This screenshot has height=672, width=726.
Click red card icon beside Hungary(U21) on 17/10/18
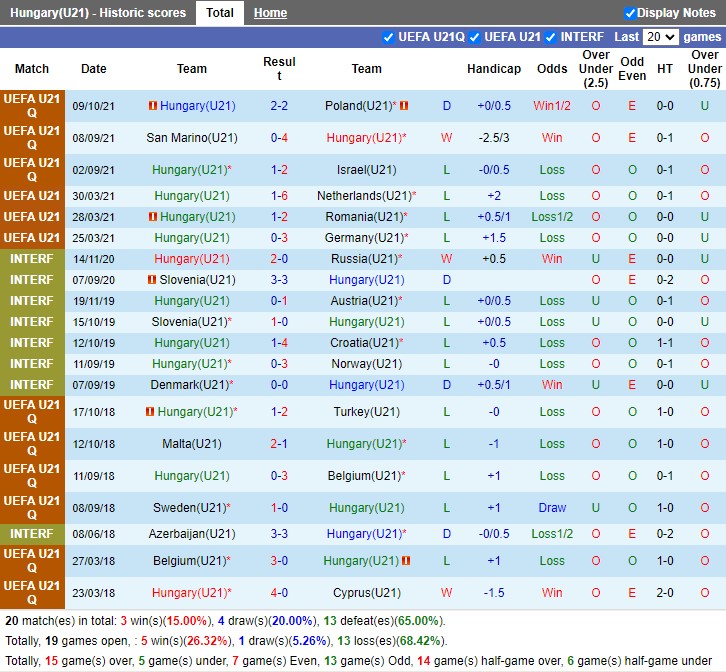(150, 412)
